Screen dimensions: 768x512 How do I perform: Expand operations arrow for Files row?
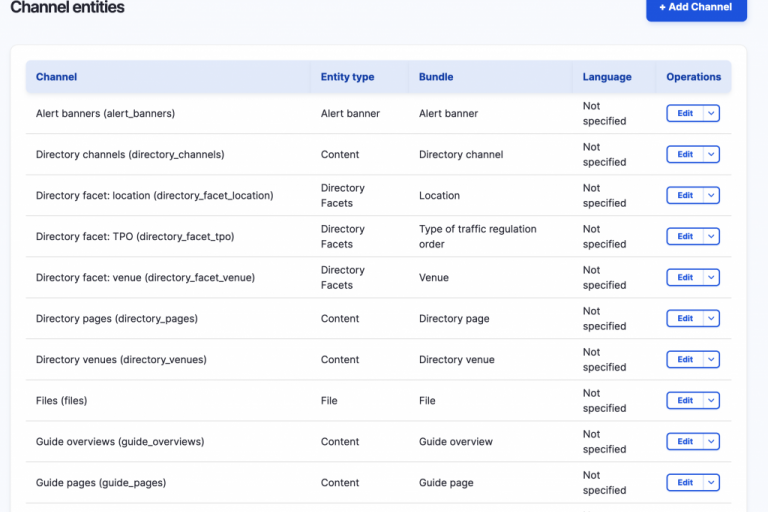711,401
